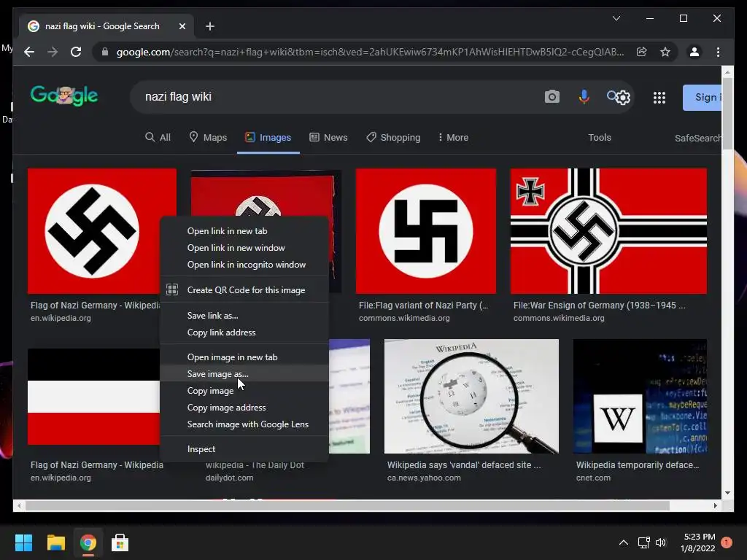Open the tab search chevron in title bar
This screenshot has height=560, width=747.
pos(616,18)
